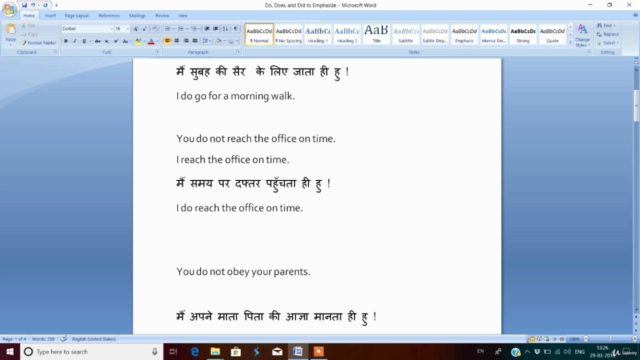Open Task View on taskbar
This screenshot has width=640, height=360.
click(x=173, y=351)
